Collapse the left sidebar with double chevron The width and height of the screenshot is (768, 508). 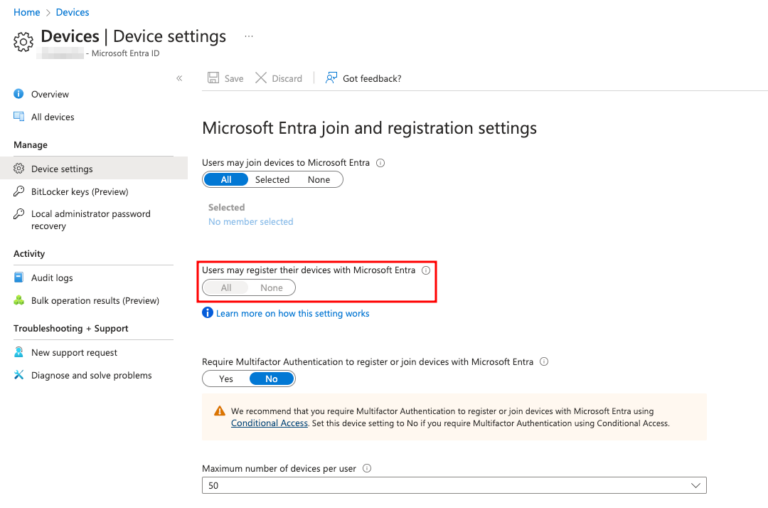(x=179, y=78)
